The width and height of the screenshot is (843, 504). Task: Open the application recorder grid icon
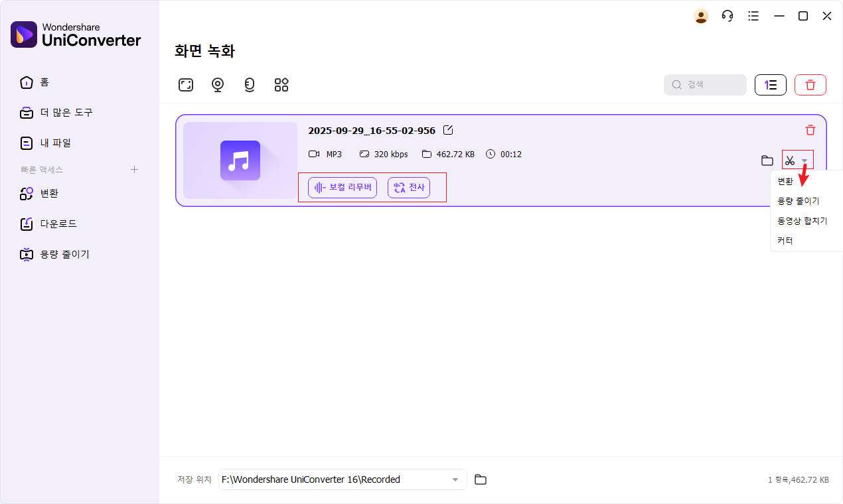click(x=281, y=85)
